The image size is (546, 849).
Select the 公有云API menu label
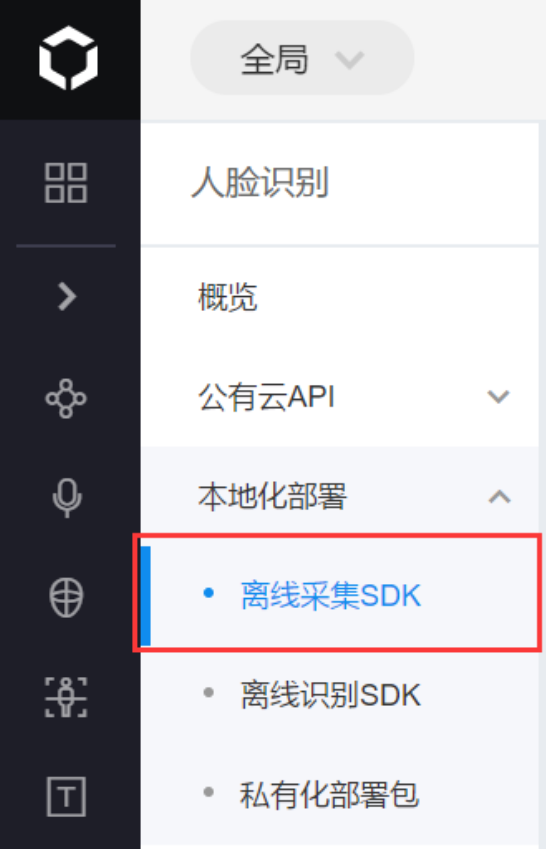point(266,396)
